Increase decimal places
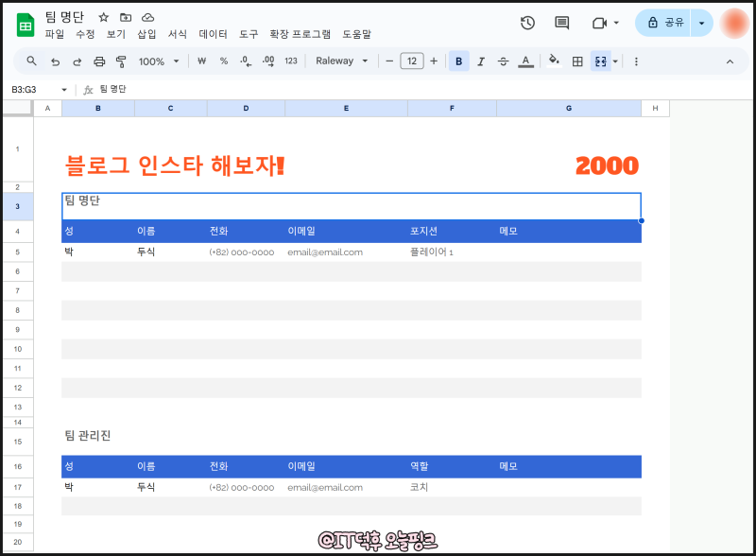 coord(268,61)
